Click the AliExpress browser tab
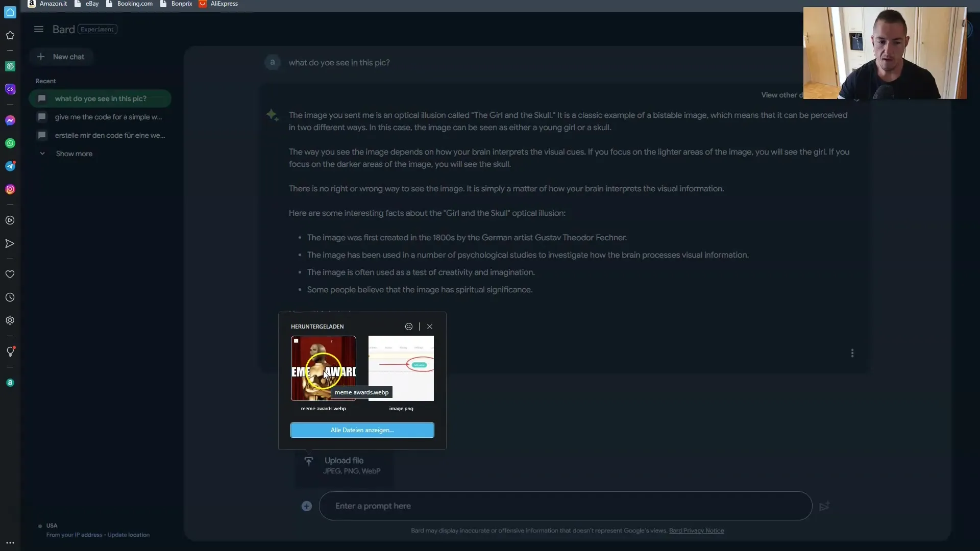 [224, 4]
